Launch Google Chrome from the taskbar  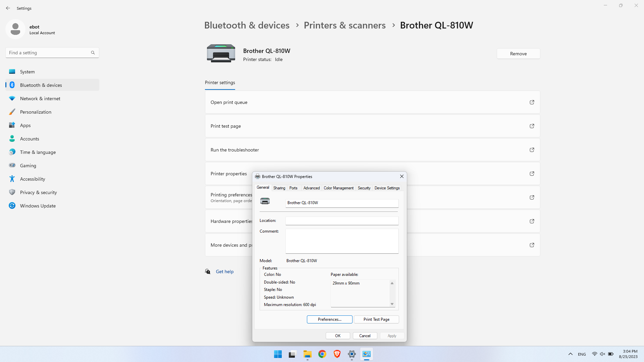point(322,354)
